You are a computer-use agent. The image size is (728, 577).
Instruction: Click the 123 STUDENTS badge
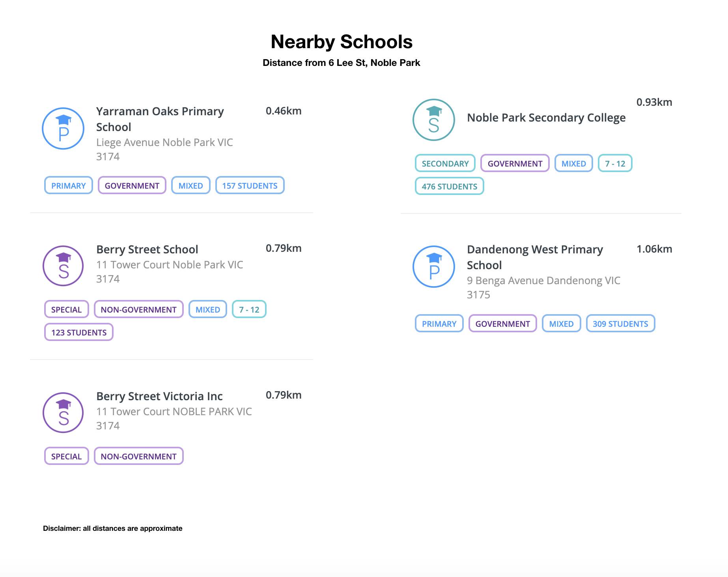click(79, 332)
